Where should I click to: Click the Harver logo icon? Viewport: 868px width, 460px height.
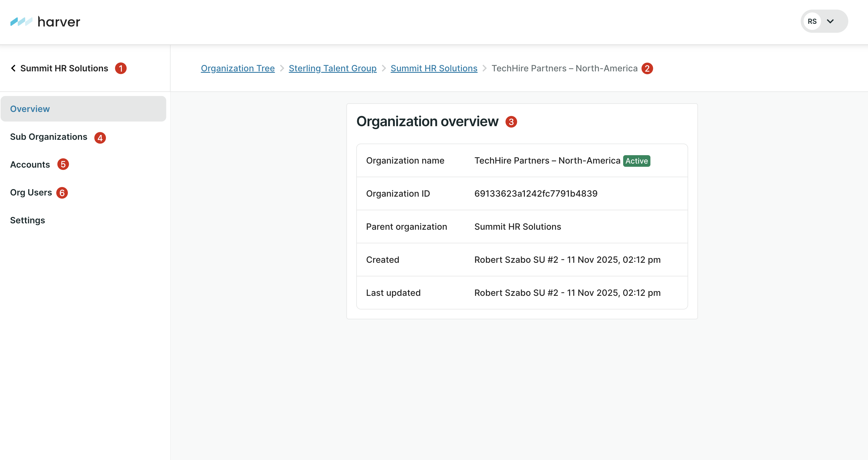[21, 21]
